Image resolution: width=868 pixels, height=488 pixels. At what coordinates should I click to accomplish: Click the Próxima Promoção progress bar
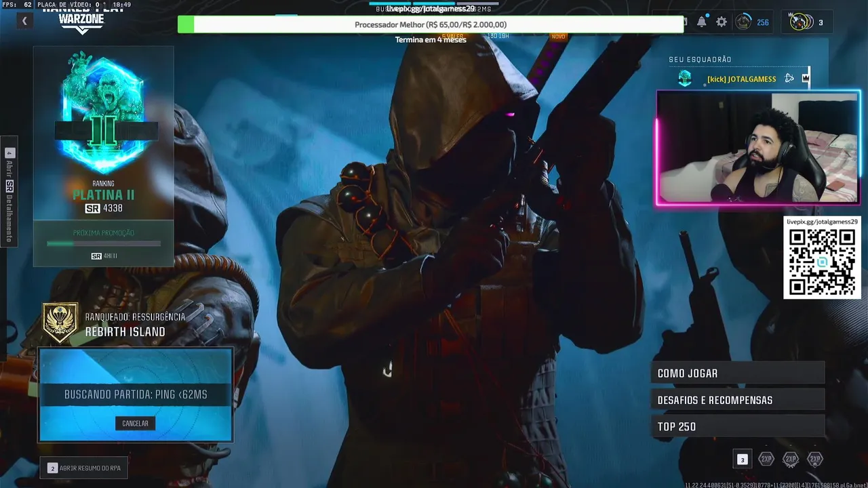point(104,243)
